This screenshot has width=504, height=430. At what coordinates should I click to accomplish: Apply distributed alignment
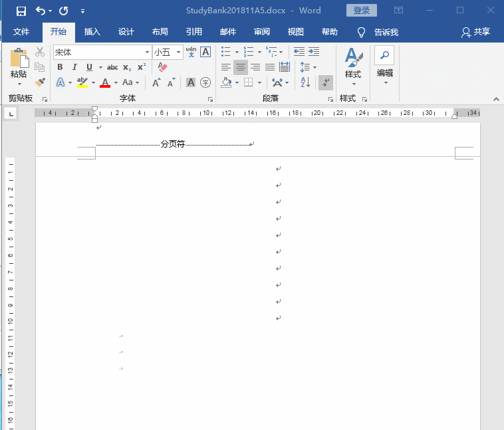point(285,67)
